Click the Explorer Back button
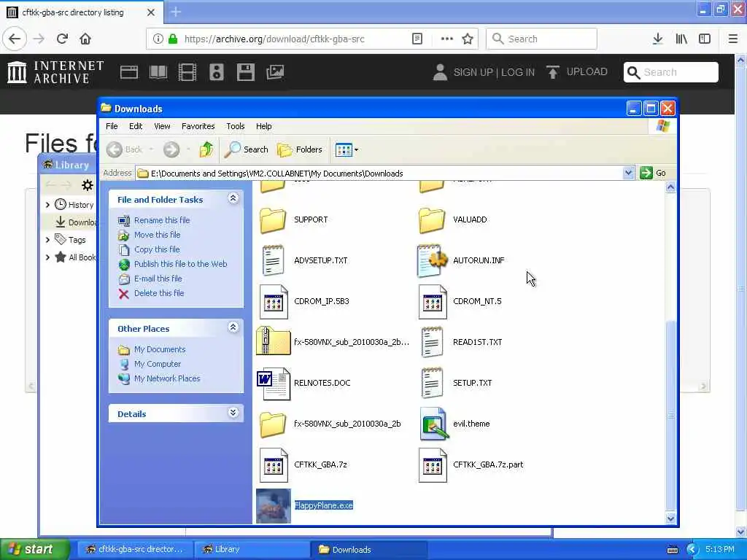 point(124,149)
